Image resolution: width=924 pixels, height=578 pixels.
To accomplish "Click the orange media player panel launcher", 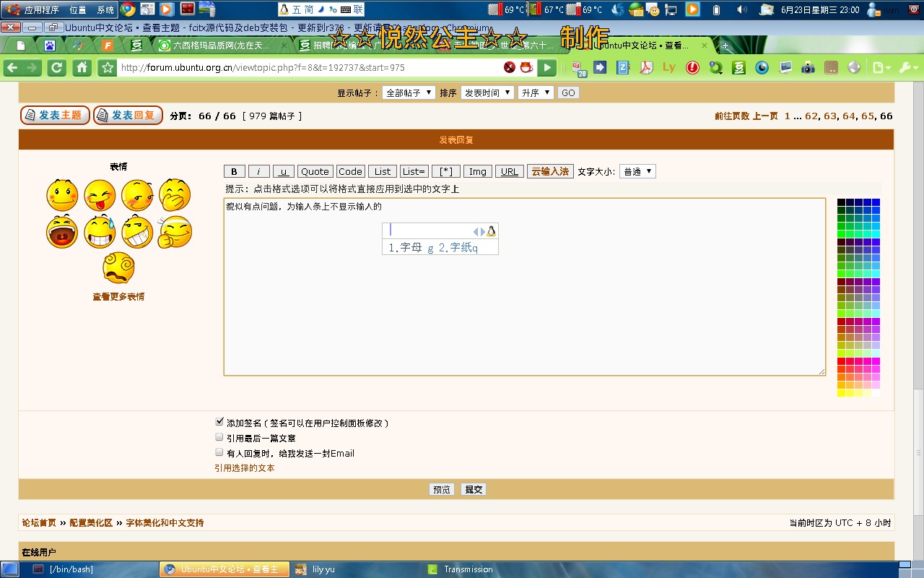I will 167,9.
